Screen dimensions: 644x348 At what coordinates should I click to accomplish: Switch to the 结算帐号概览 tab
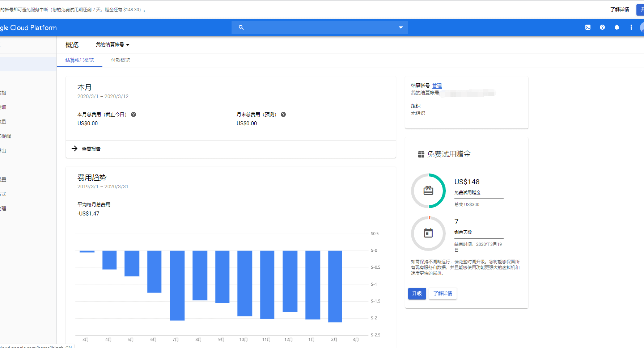pos(80,60)
